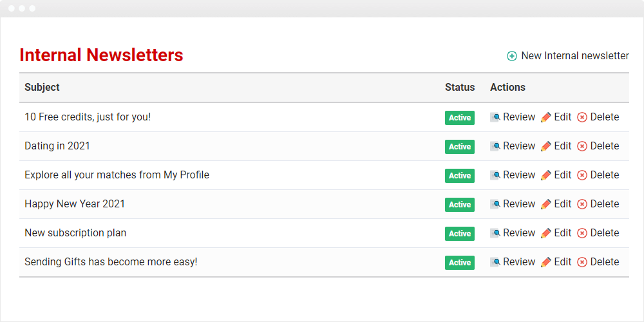The height and width of the screenshot is (322, 644).
Task: Click Active status badge for New subscription plan
Action: tap(460, 234)
